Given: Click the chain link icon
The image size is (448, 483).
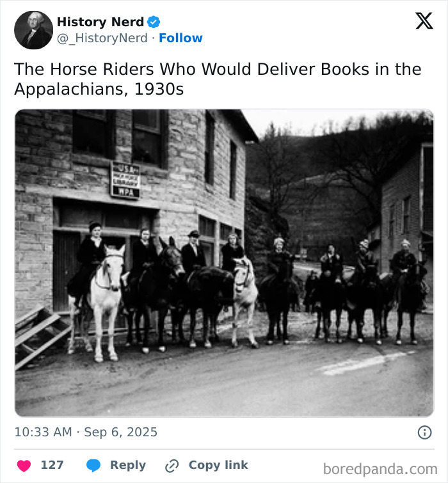Looking at the screenshot, I should click(x=172, y=466).
